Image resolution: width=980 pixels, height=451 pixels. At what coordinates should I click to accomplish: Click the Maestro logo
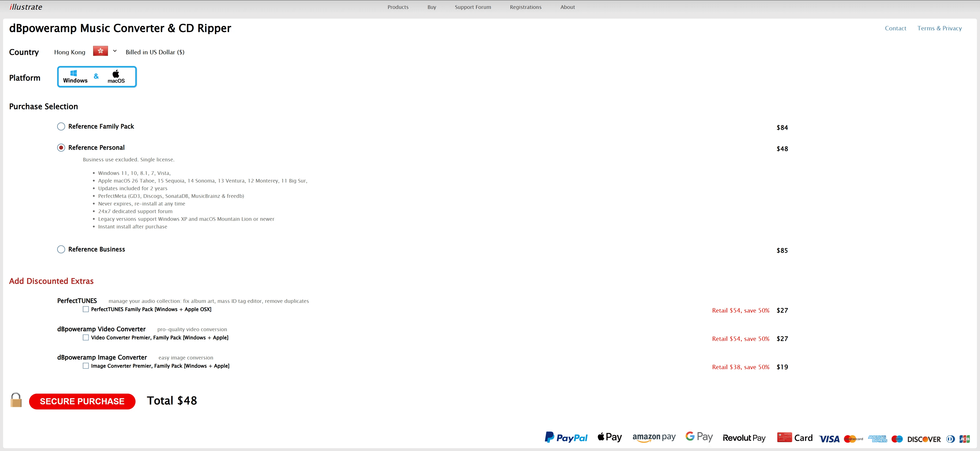click(x=897, y=439)
